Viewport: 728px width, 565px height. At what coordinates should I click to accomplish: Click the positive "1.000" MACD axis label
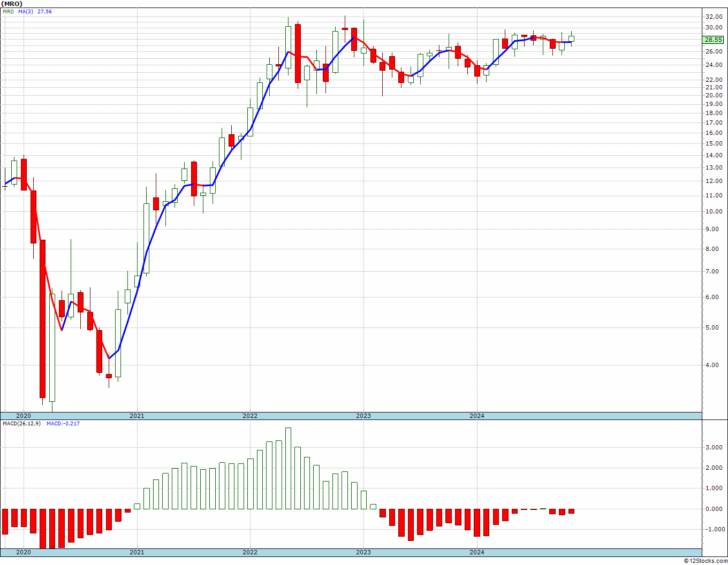[715, 488]
